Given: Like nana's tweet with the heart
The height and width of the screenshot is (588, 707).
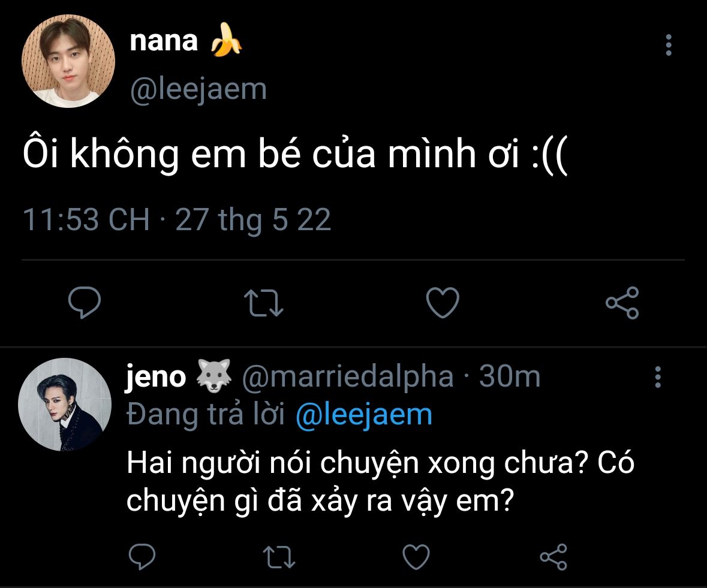Looking at the screenshot, I should point(443,303).
